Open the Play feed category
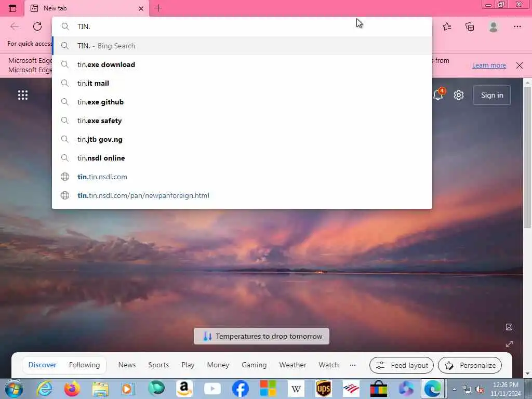The width and height of the screenshot is (532, 399). pos(188,365)
